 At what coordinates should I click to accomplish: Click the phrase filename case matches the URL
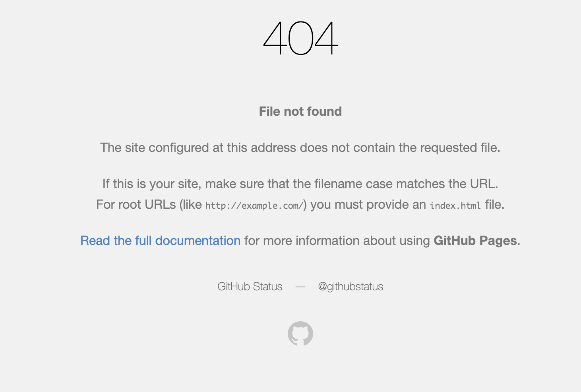point(405,184)
